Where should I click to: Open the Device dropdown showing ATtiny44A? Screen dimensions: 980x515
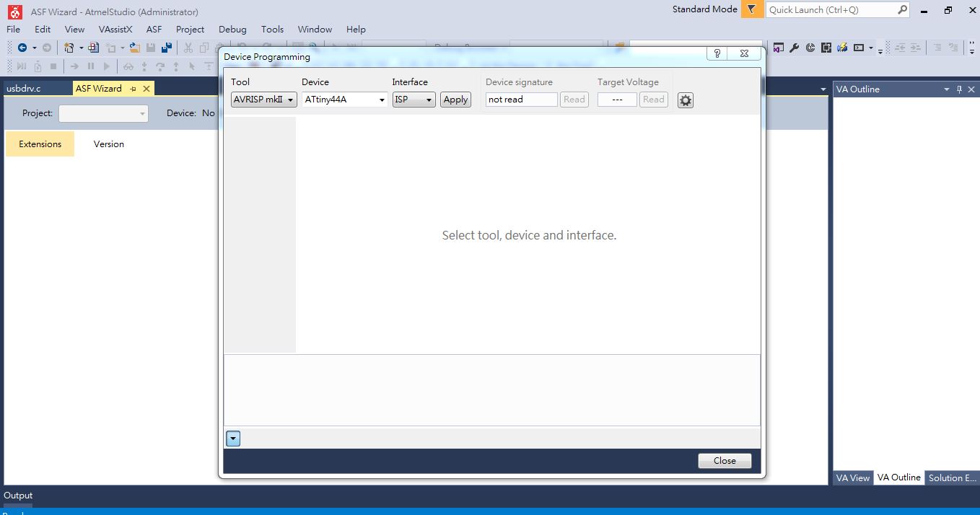coord(345,100)
